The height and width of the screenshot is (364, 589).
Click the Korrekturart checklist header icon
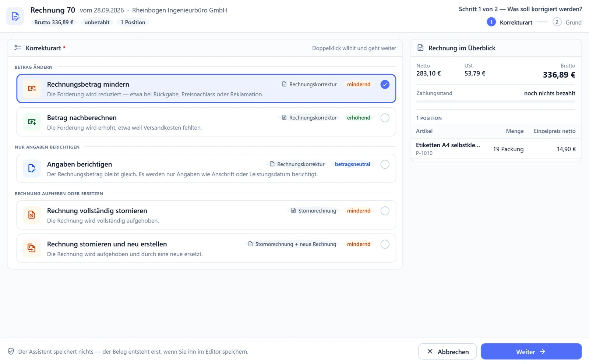point(17,48)
